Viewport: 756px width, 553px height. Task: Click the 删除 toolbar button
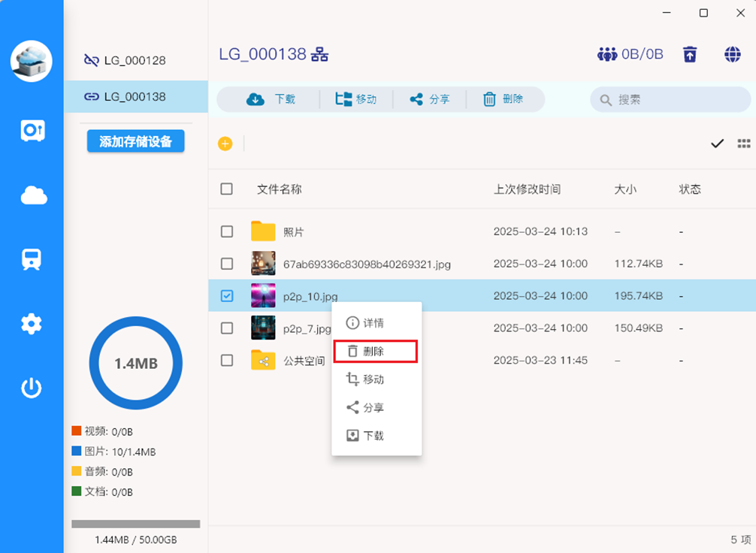[x=503, y=99]
